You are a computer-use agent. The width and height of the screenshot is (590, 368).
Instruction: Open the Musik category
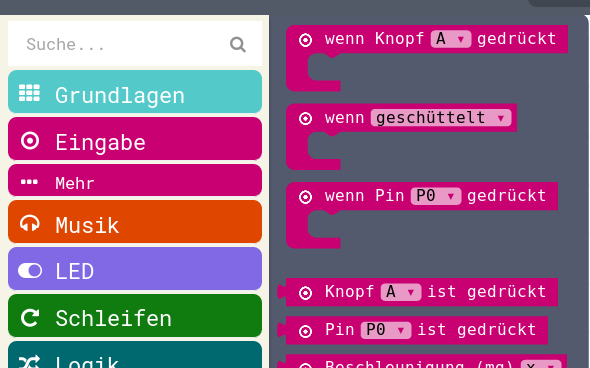pos(135,222)
